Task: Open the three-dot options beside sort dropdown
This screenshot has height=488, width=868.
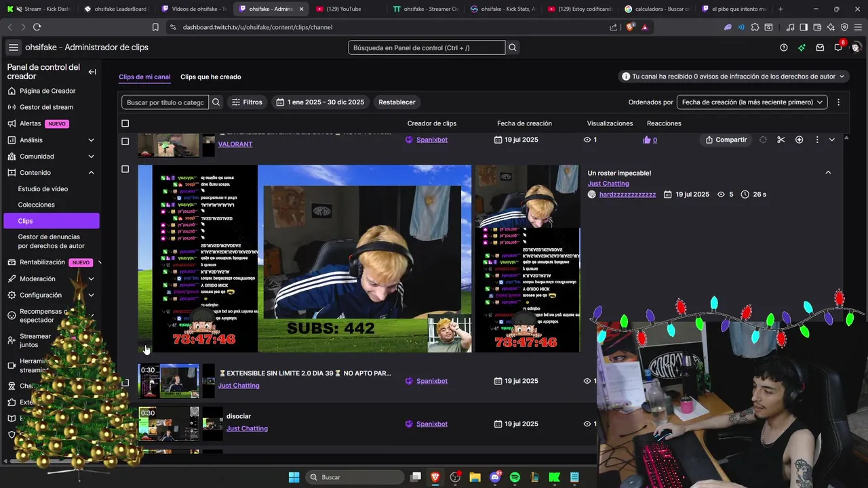Action: tap(838, 102)
